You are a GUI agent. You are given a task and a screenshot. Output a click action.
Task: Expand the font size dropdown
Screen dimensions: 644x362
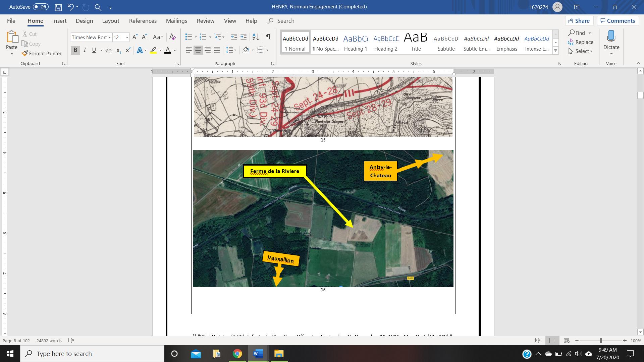point(127,37)
